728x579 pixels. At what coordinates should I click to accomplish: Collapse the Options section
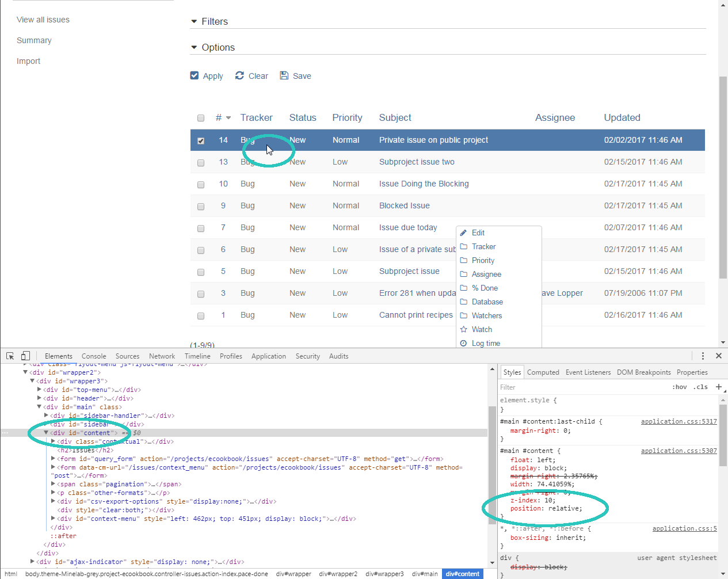pos(194,47)
